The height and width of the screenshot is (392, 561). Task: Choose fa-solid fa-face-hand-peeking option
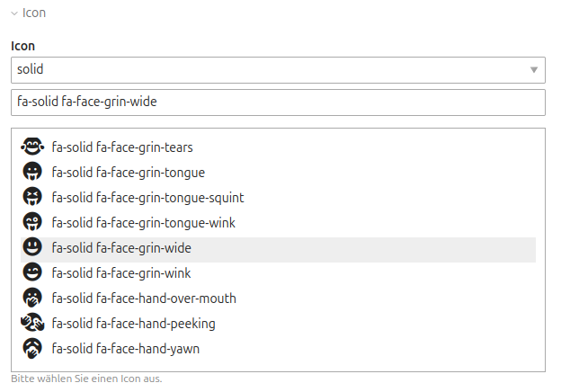click(133, 323)
